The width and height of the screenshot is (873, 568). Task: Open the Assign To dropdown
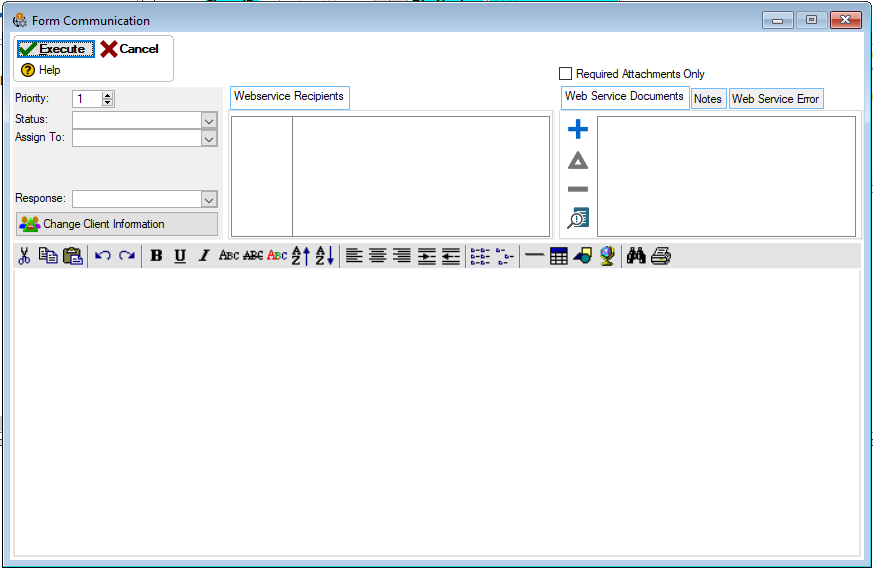209,138
